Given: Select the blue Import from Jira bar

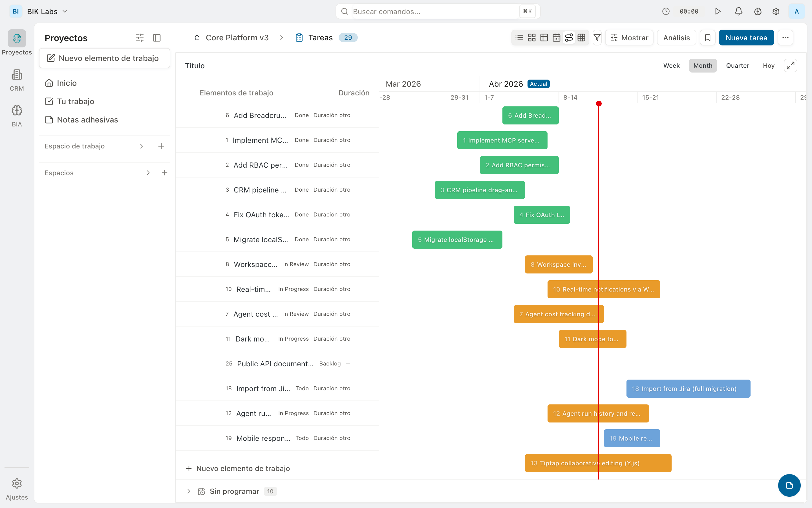Looking at the screenshot, I should pos(688,389).
